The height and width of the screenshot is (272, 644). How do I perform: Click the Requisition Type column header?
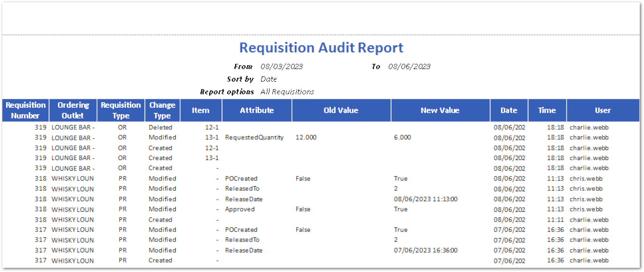point(121,110)
